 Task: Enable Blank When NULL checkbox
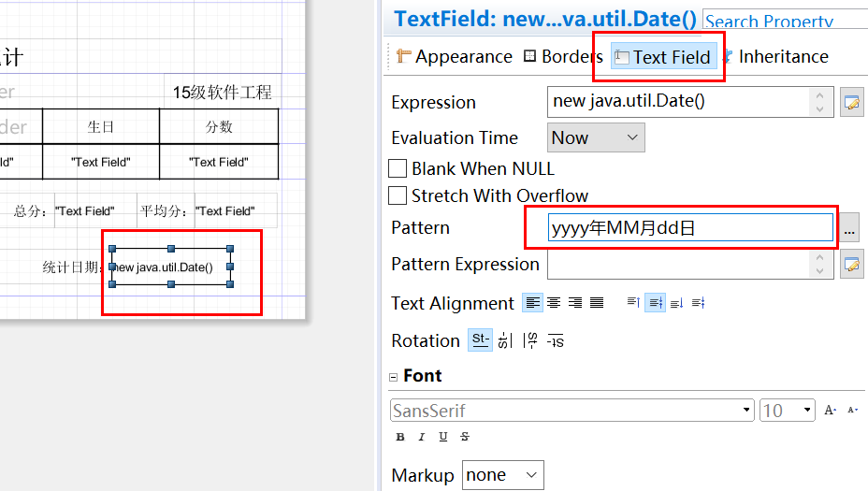[x=398, y=168]
